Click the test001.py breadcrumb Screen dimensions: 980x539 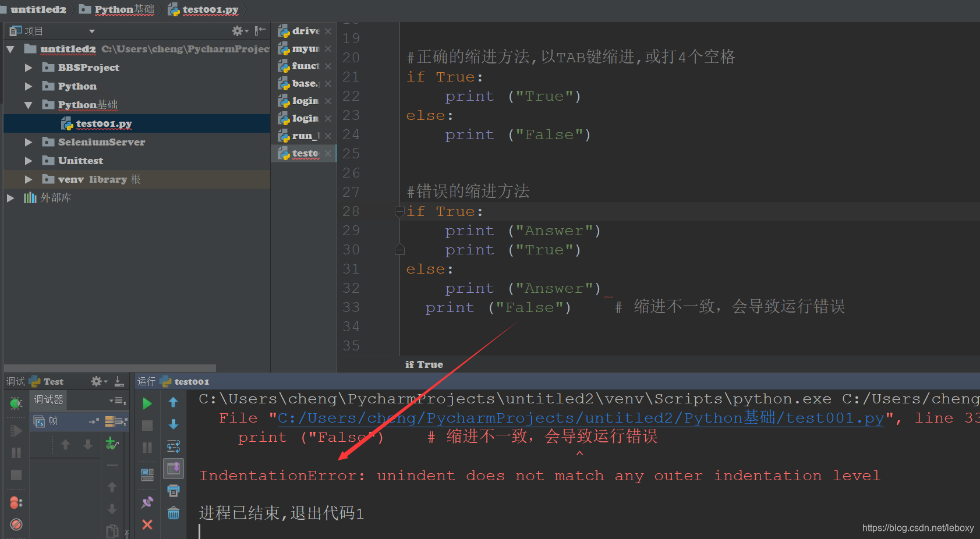click(x=203, y=9)
